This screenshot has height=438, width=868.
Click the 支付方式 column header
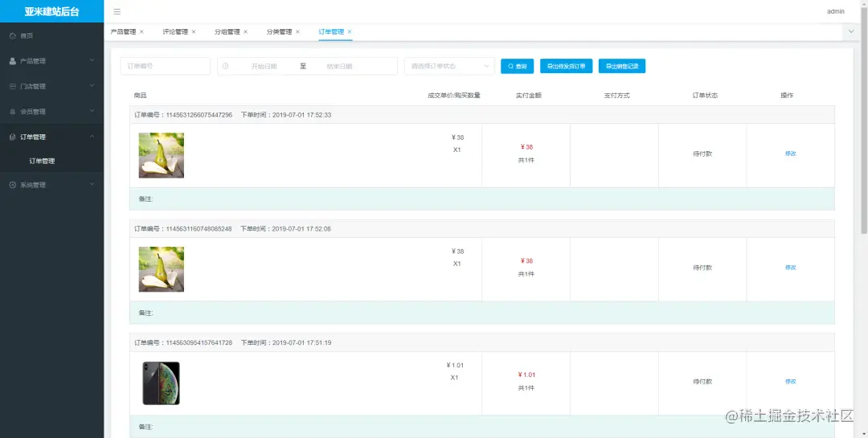(x=616, y=96)
